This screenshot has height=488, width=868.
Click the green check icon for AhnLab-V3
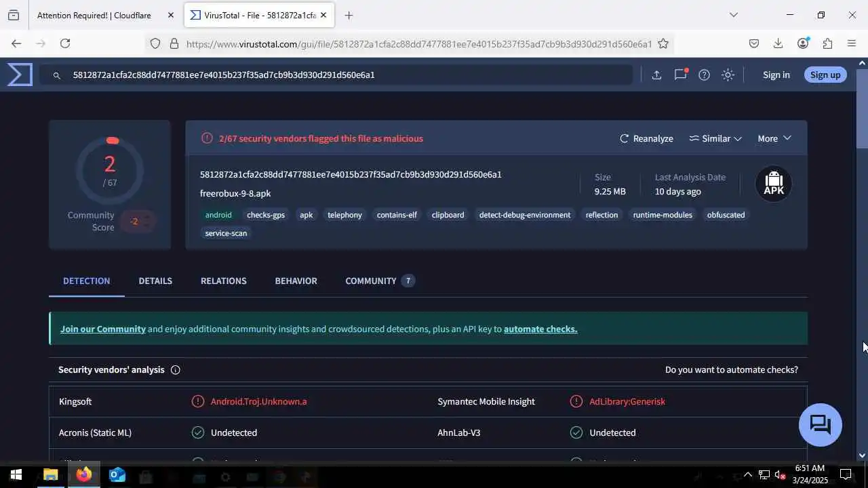576,432
